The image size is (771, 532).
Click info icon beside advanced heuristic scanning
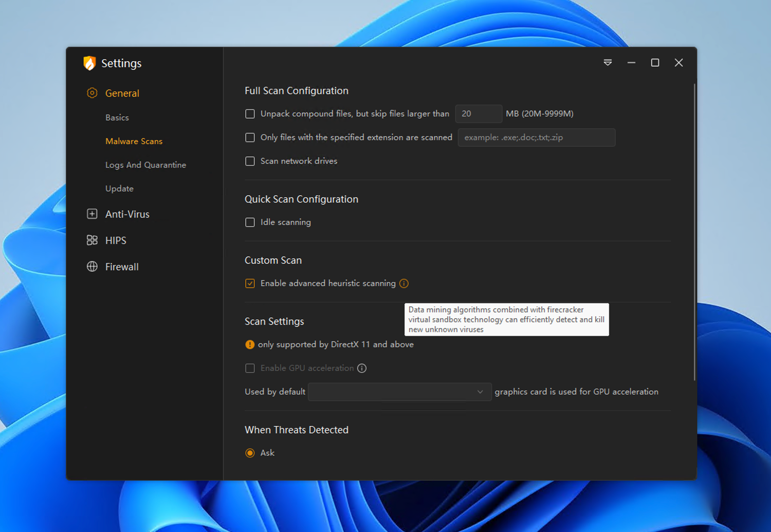click(x=404, y=283)
